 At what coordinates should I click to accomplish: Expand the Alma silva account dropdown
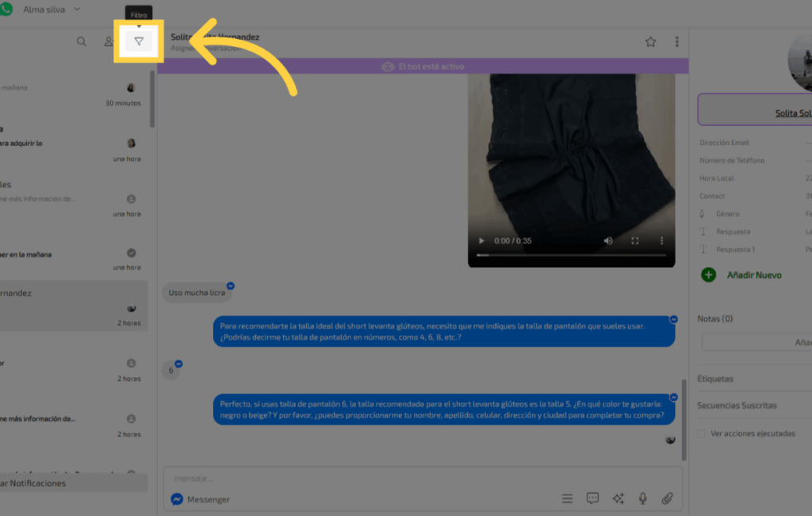coord(77,10)
